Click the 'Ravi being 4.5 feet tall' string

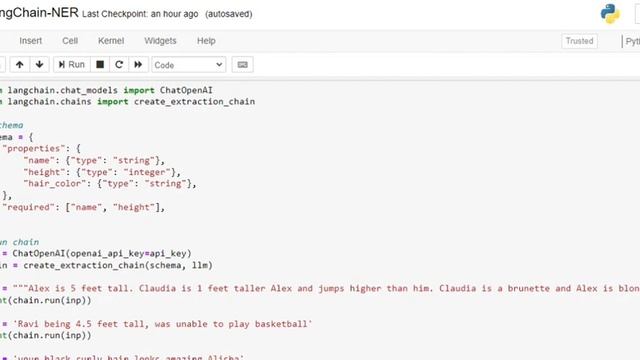[162, 324]
